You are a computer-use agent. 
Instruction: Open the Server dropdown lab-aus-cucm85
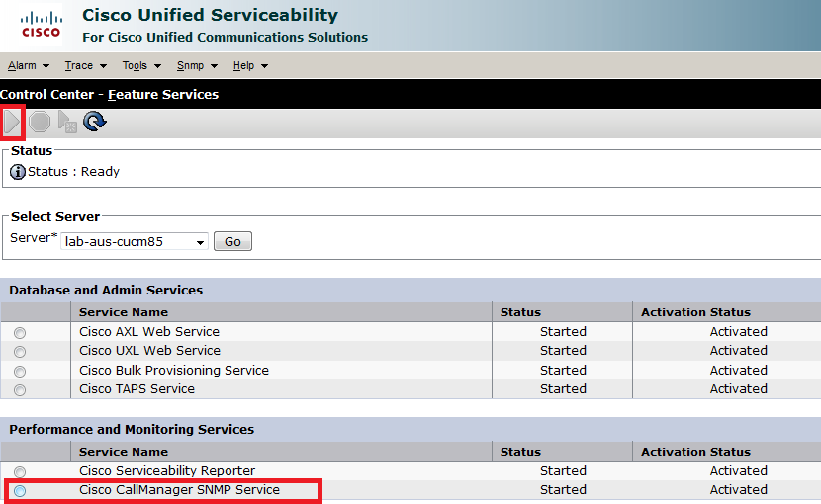pyautogui.click(x=135, y=242)
